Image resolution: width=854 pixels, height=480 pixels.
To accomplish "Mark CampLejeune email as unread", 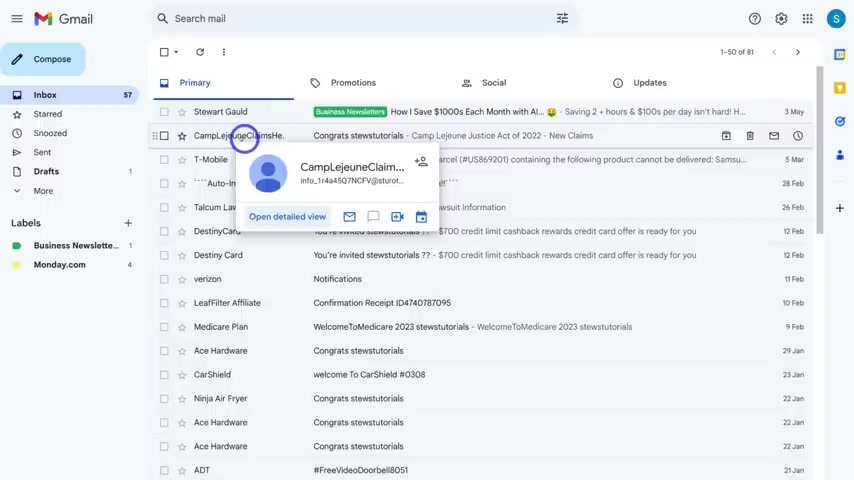I will coord(774,136).
